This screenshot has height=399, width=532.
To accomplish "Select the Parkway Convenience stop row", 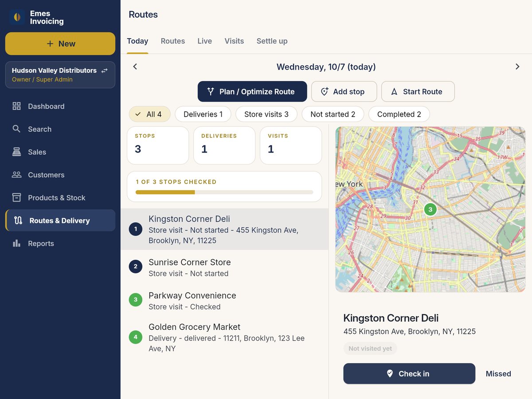I will tap(224, 301).
